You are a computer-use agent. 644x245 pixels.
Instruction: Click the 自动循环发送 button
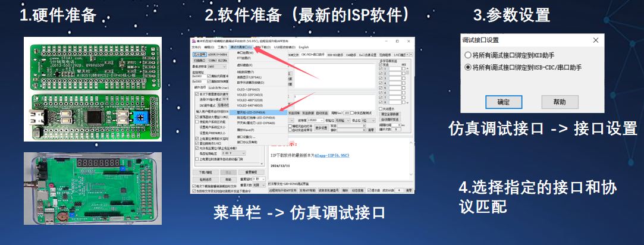[389, 120]
